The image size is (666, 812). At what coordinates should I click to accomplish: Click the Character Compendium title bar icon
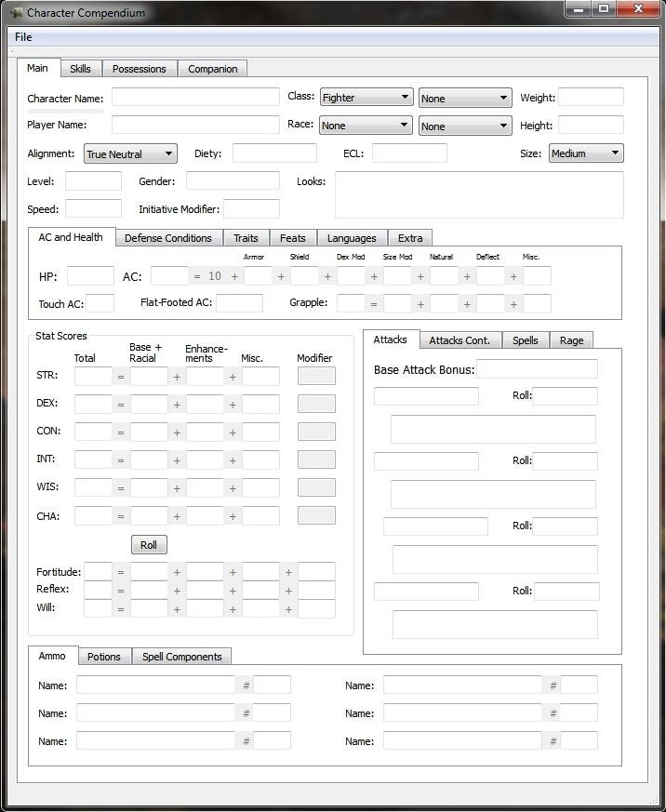click(16, 12)
